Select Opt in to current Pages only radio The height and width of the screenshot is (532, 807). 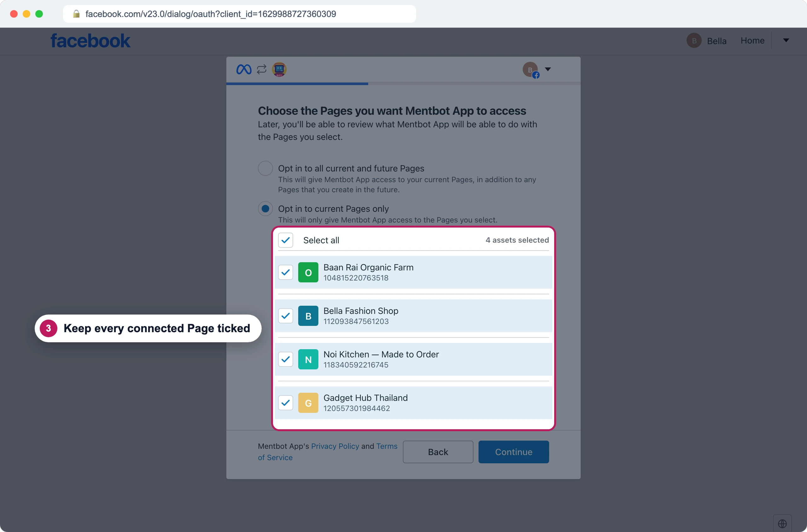[265, 209]
